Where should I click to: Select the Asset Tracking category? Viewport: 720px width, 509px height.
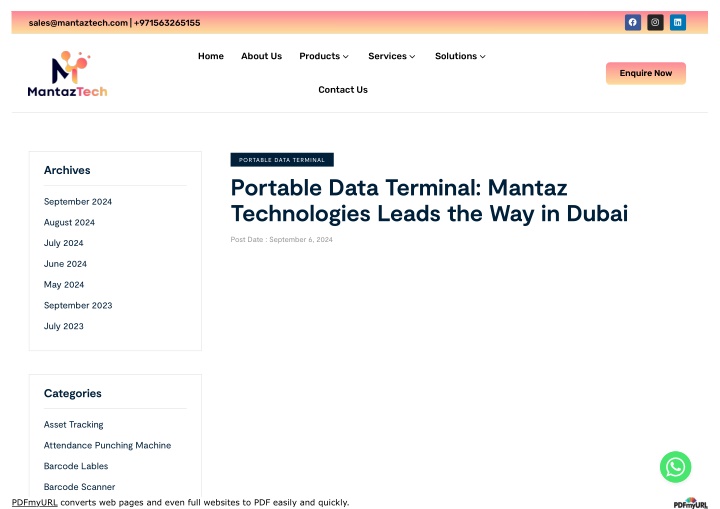click(x=73, y=425)
